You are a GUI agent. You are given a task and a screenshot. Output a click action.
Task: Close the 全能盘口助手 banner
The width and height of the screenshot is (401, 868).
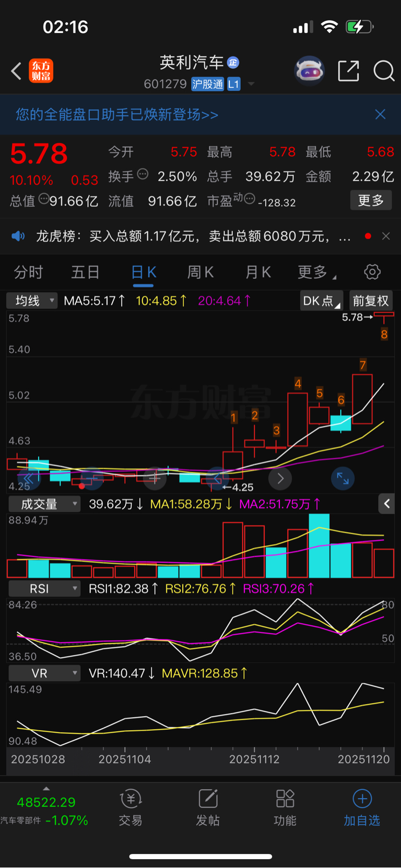pyautogui.click(x=380, y=114)
